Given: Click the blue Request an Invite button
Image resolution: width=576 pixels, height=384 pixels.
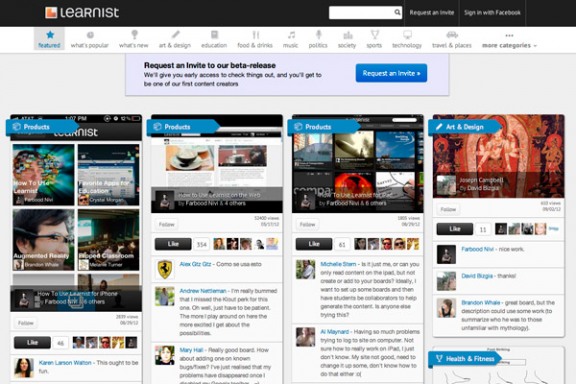Looking at the screenshot, I should point(391,73).
